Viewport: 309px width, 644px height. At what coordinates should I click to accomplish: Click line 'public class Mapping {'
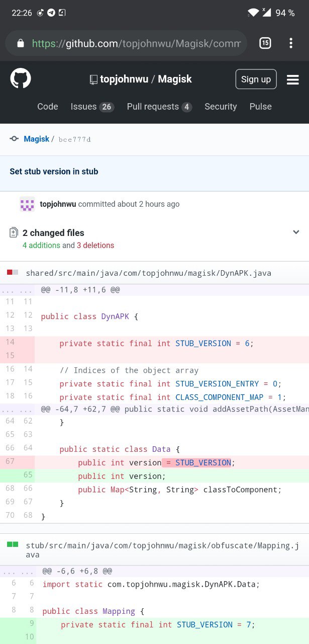pos(93,611)
